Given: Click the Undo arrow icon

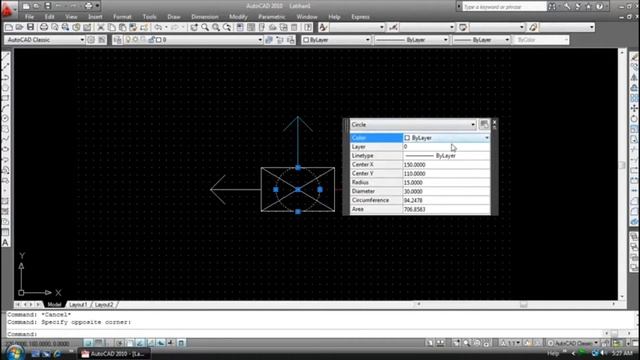Looking at the screenshot, I should coord(159,27).
